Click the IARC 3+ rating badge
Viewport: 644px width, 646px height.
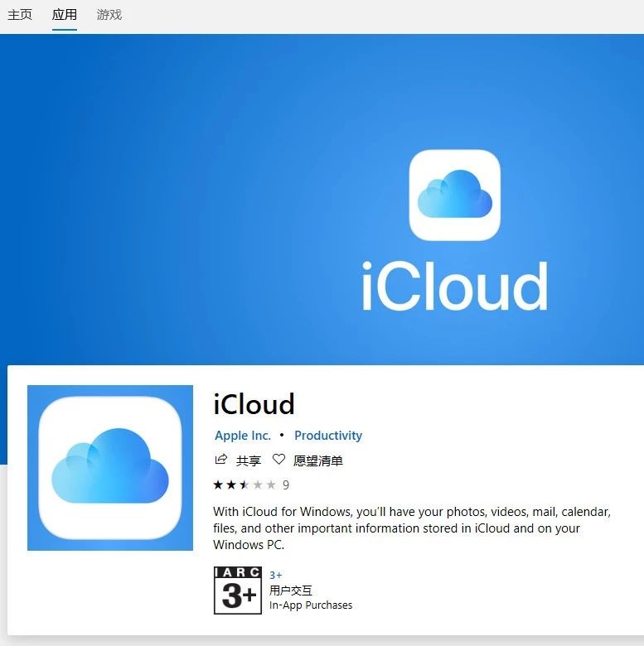click(238, 591)
